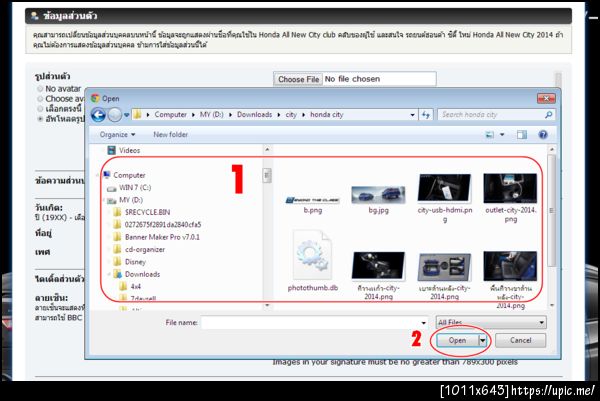This screenshot has width=600, height=401.
Task: Select Computer in navigation tree
Action: click(124, 175)
